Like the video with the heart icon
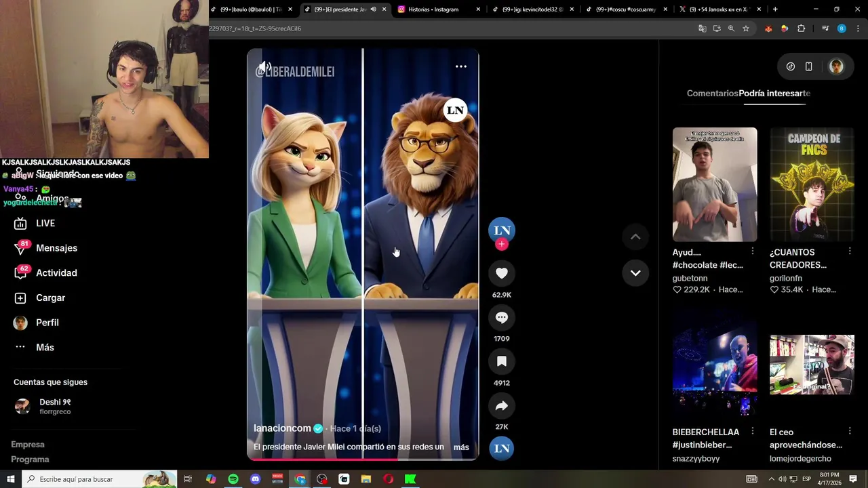Image resolution: width=868 pixels, height=488 pixels. point(502,273)
